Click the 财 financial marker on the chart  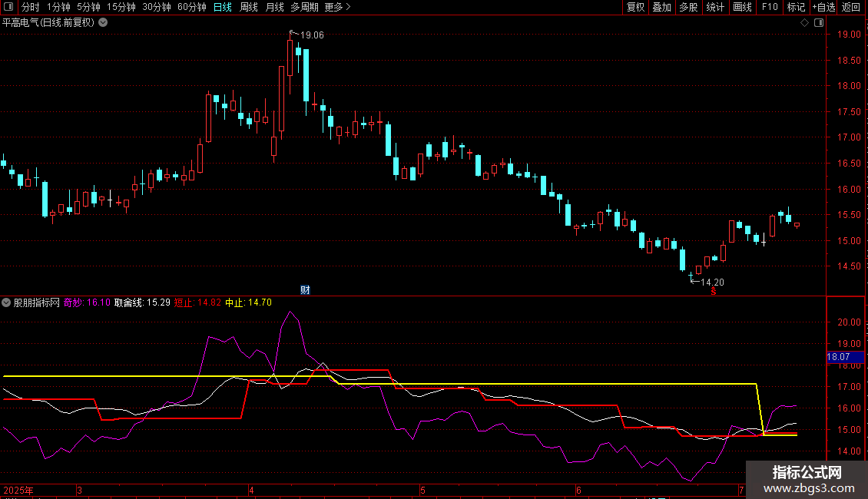click(x=305, y=290)
